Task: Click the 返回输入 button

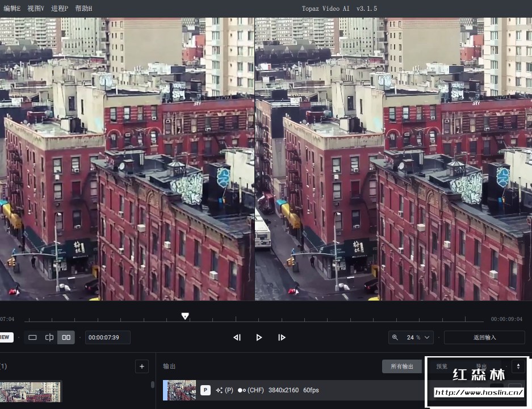Action: click(484, 337)
